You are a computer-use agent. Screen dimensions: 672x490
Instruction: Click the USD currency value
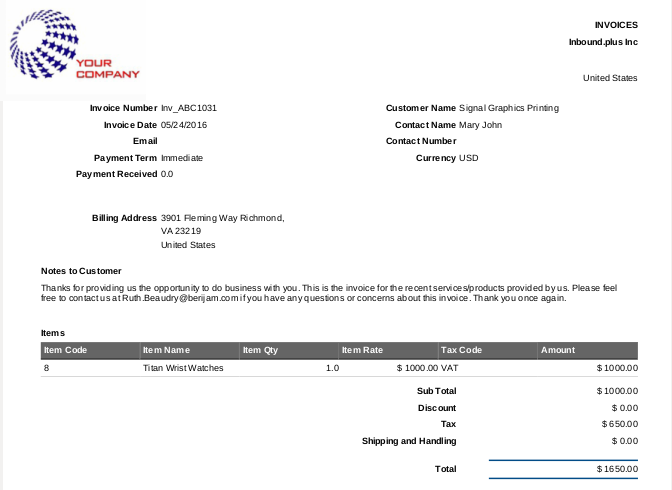point(469,158)
